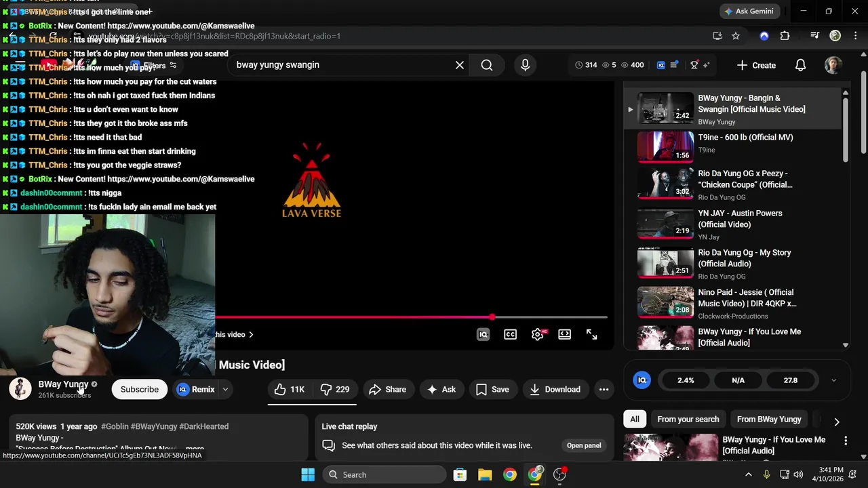Show hidden system tray icons

coord(749,474)
